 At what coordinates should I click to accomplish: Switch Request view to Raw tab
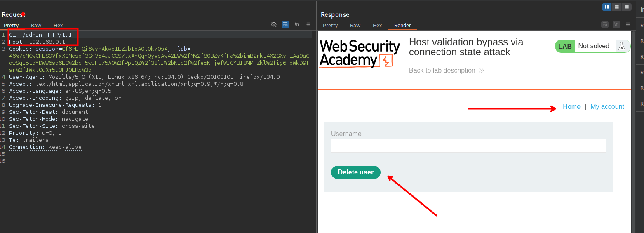tap(36, 26)
